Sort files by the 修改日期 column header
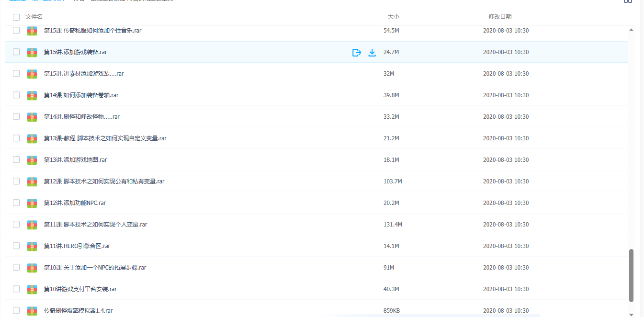This screenshot has height=317, width=644. click(x=500, y=17)
